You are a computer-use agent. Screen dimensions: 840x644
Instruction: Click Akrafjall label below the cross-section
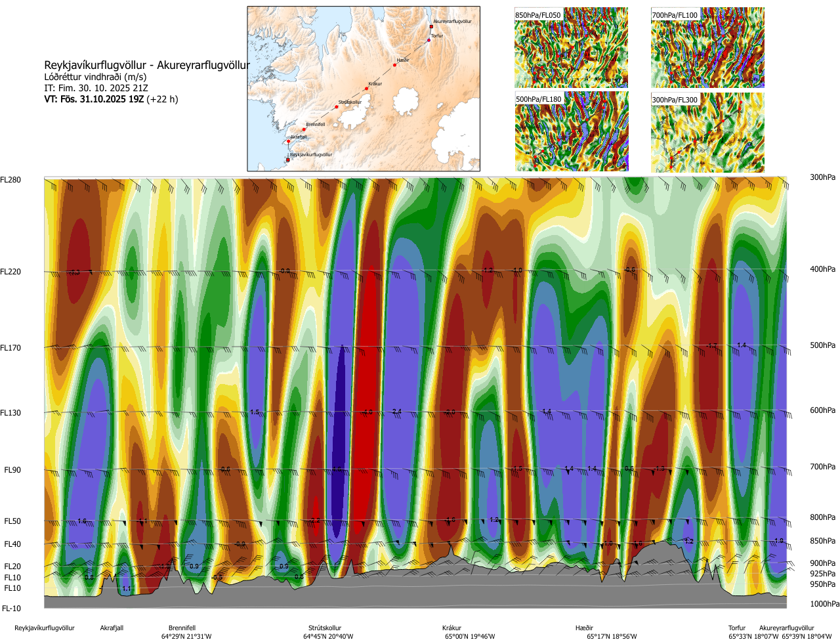[x=112, y=628]
